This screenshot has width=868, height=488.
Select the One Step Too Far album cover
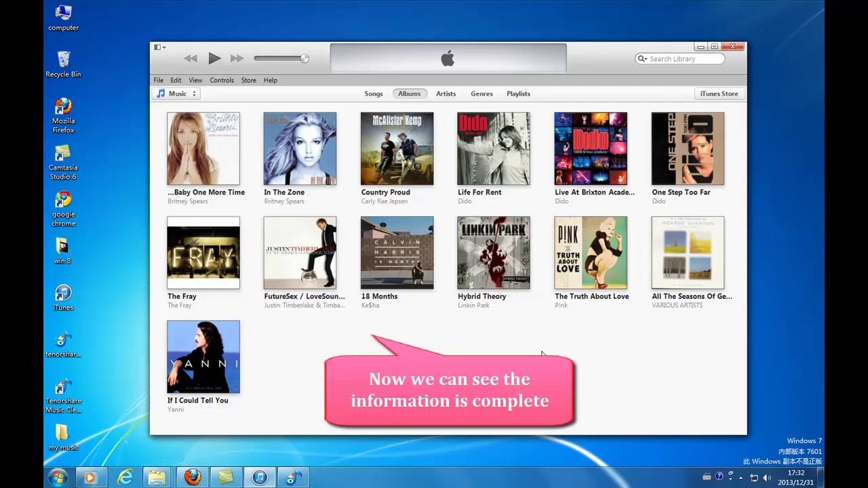[x=688, y=148]
